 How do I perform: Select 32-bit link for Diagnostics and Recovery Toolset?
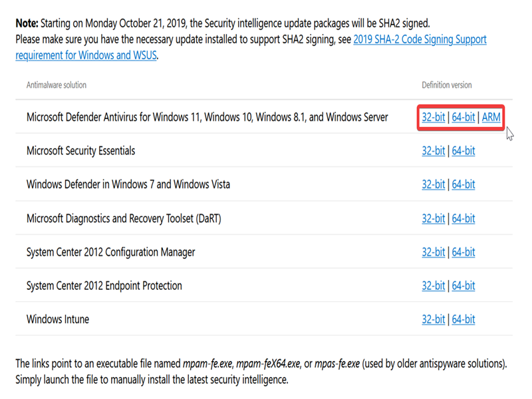coord(434,218)
